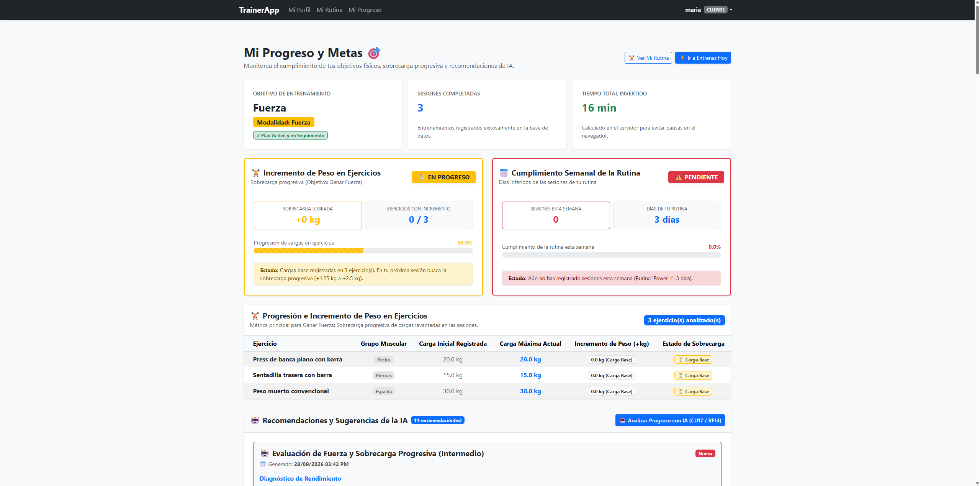Screen dimensions: 980x486
Task: Open Mi Perfil in the navbar
Action: pos(299,10)
